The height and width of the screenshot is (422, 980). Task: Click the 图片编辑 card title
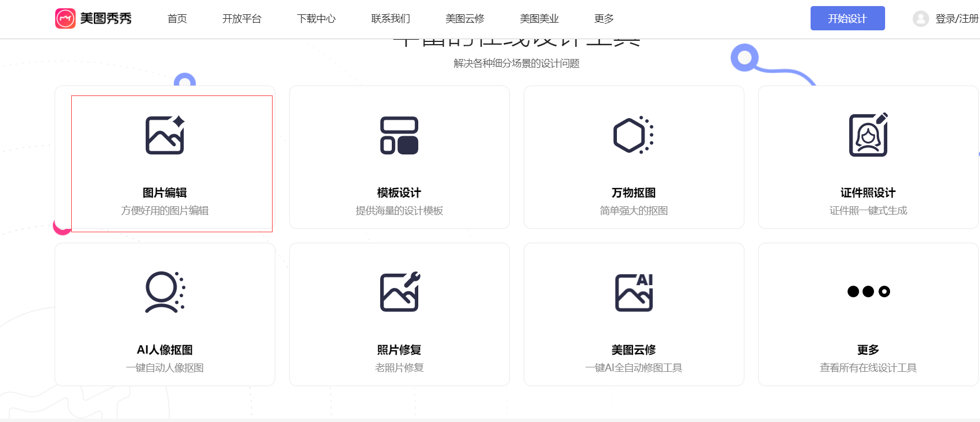[x=165, y=193]
